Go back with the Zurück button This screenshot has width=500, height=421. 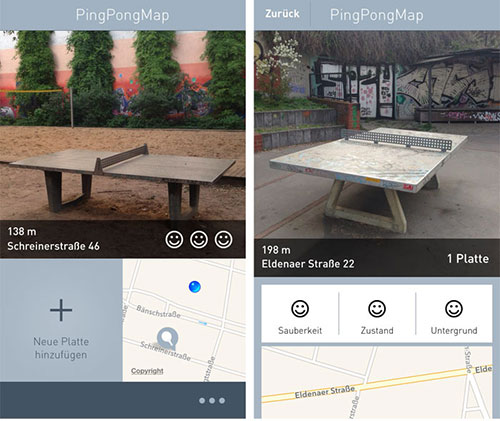coord(282,14)
